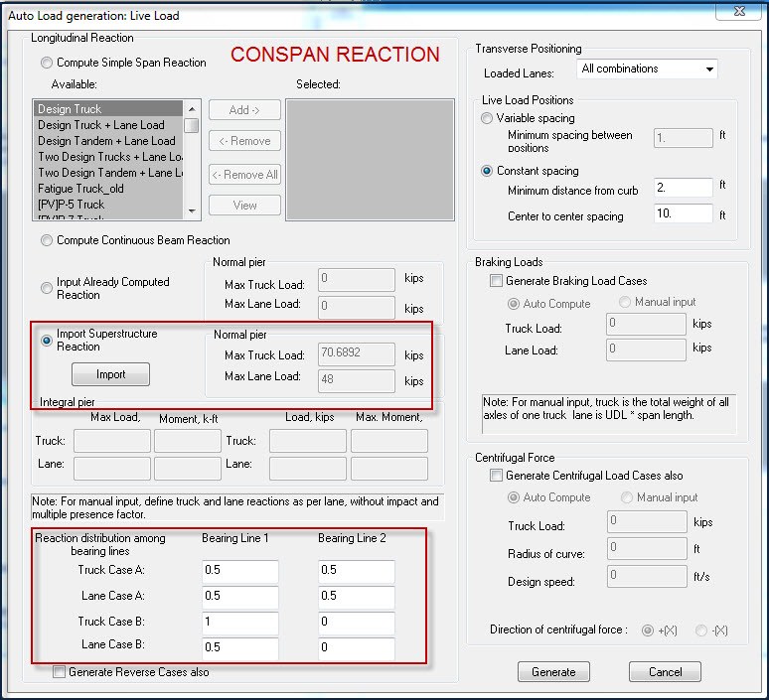This screenshot has width=769, height=700.
Task: Click Lane Case A Bearing Line 2 field
Action: tap(357, 597)
